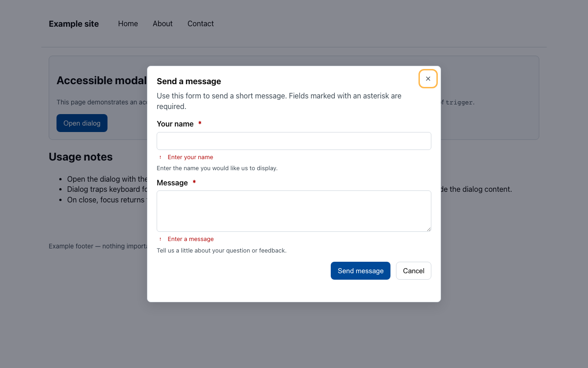Select the Example site logo text
The image size is (588, 368).
coord(73,23)
